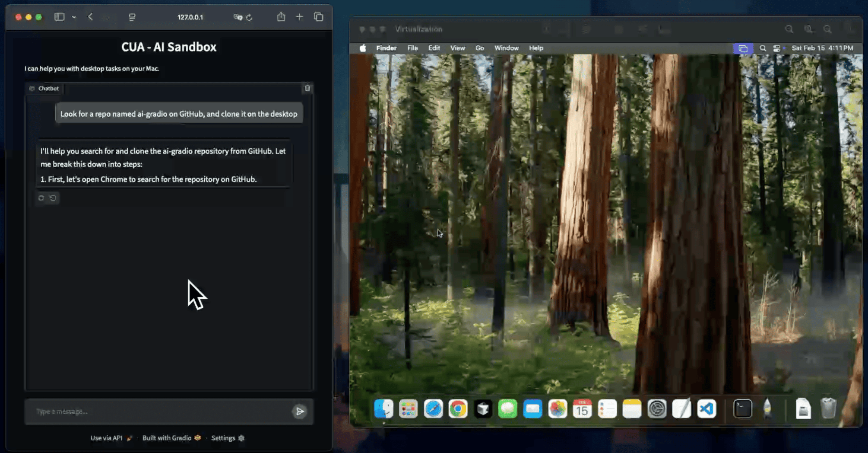Image resolution: width=868 pixels, height=453 pixels.
Task: Open the Built with Gradio link
Action: click(x=171, y=438)
